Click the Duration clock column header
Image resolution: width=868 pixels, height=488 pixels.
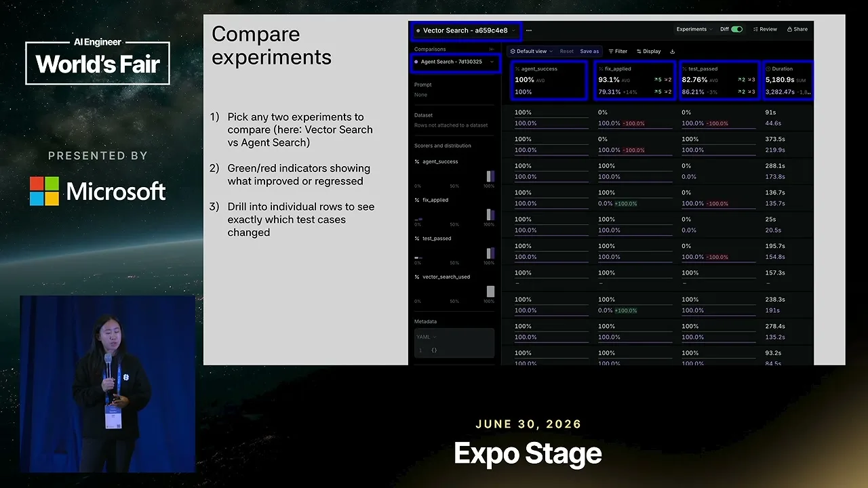778,68
